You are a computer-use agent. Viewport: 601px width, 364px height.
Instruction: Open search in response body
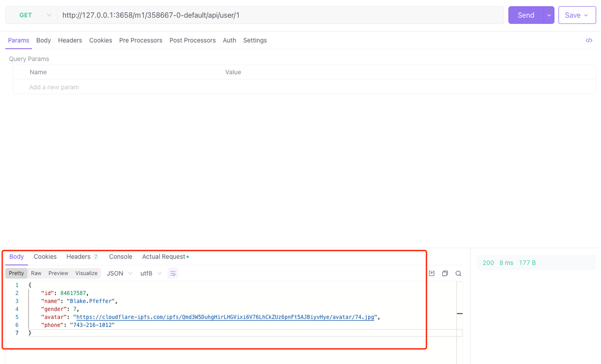click(x=458, y=273)
